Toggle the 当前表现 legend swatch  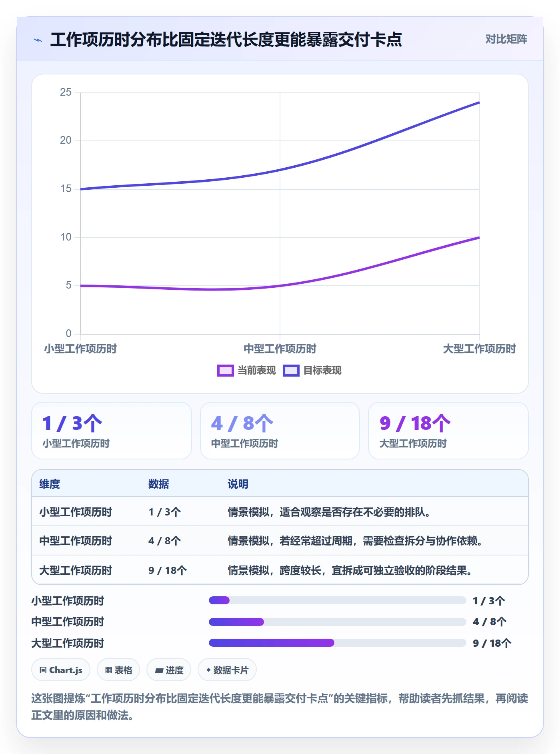tap(225, 371)
